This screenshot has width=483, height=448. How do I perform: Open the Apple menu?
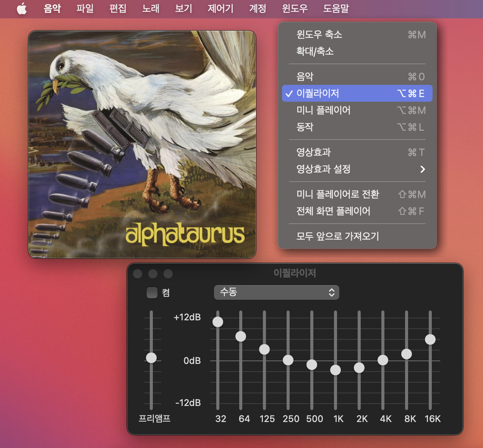coord(22,8)
